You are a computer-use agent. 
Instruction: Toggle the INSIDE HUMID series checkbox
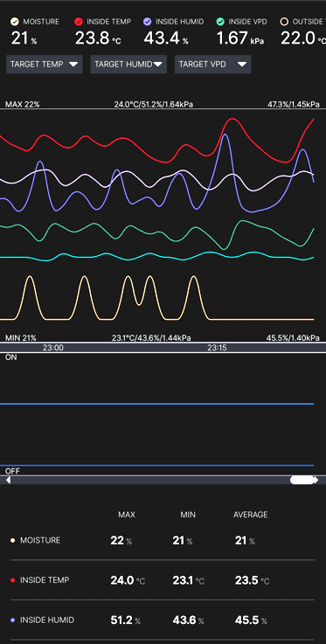pyautogui.click(x=148, y=21)
